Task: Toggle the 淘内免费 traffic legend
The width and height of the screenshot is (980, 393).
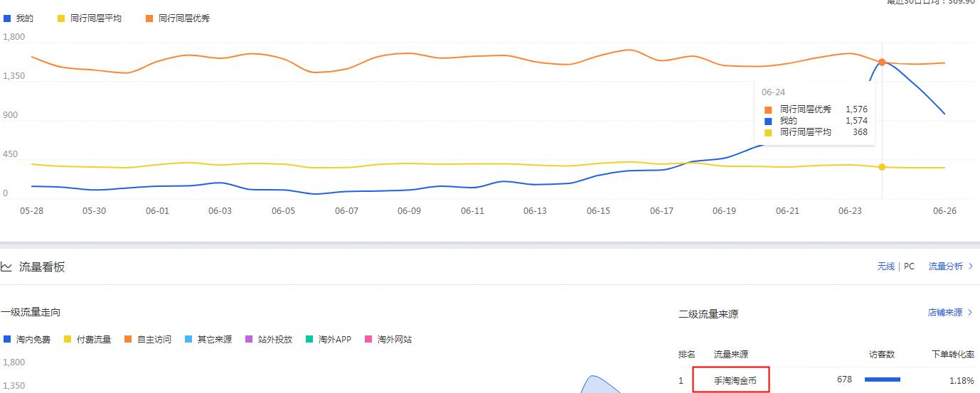Action: pyautogui.click(x=28, y=340)
